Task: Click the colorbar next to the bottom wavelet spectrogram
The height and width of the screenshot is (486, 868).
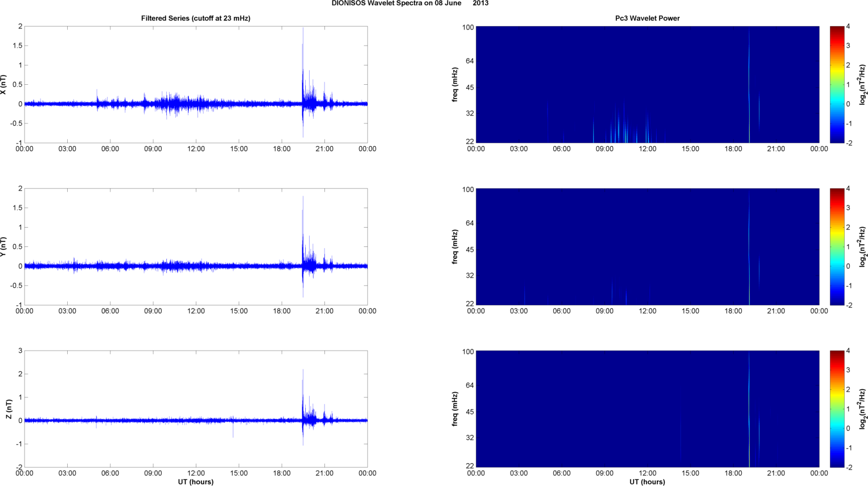Action: (837, 409)
